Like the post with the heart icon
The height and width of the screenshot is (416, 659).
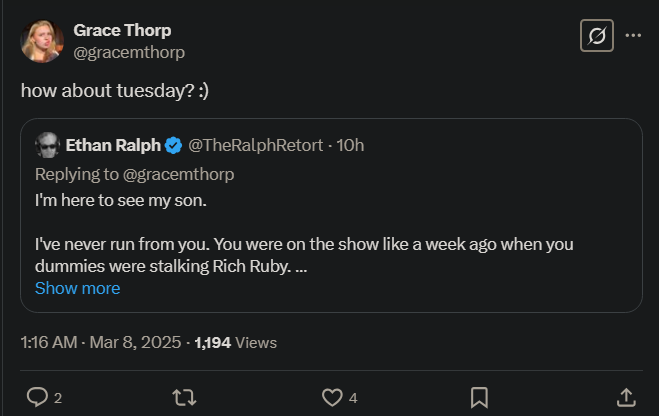click(332, 397)
